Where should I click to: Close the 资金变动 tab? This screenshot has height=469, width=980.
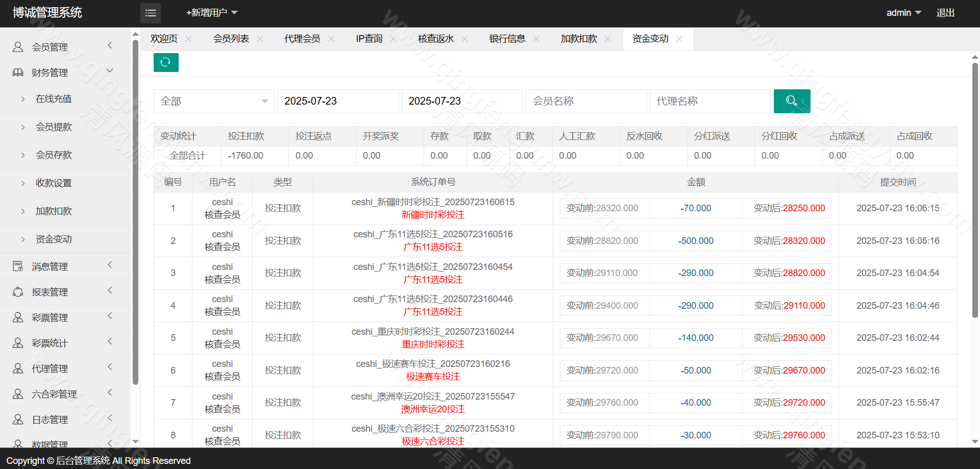679,39
